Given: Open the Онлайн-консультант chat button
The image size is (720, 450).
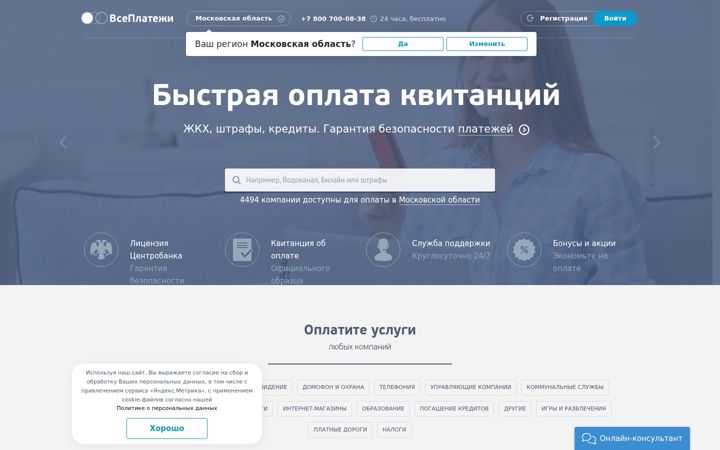Looking at the screenshot, I should 632,439.
